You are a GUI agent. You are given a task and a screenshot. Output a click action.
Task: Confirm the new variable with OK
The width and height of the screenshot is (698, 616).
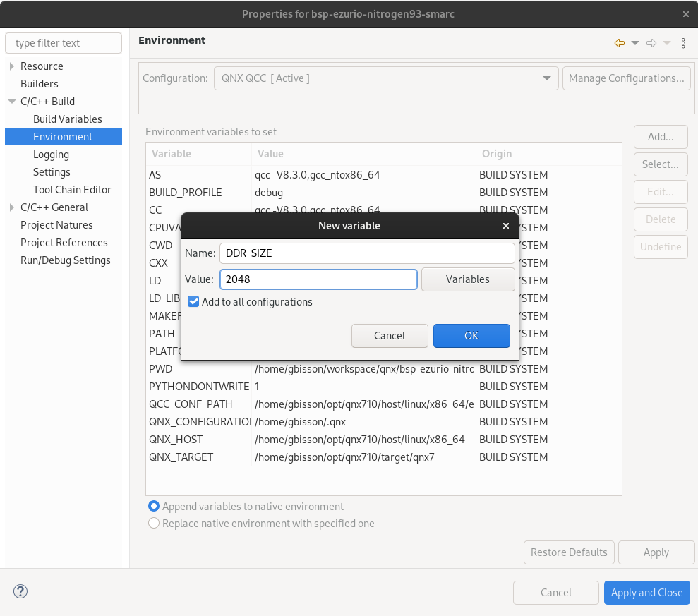[471, 336]
